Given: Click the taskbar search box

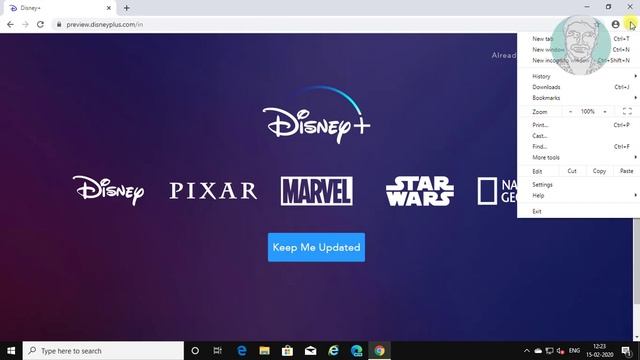Looking at the screenshot, I should point(103,351).
